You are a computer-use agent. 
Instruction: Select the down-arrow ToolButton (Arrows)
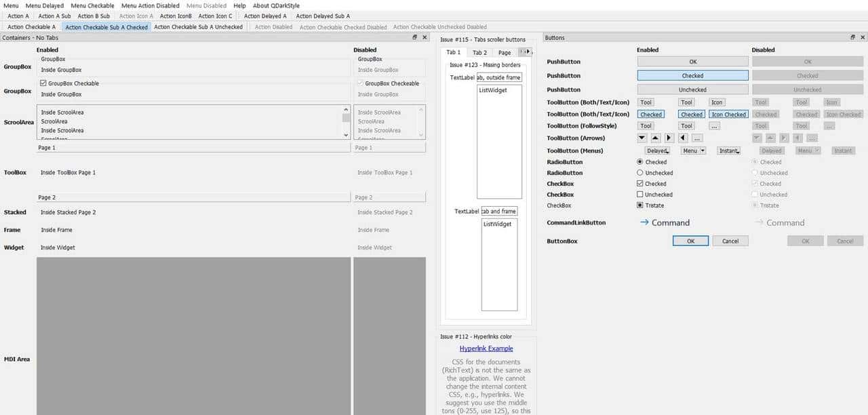pyautogui.click(x=641, y=138)
